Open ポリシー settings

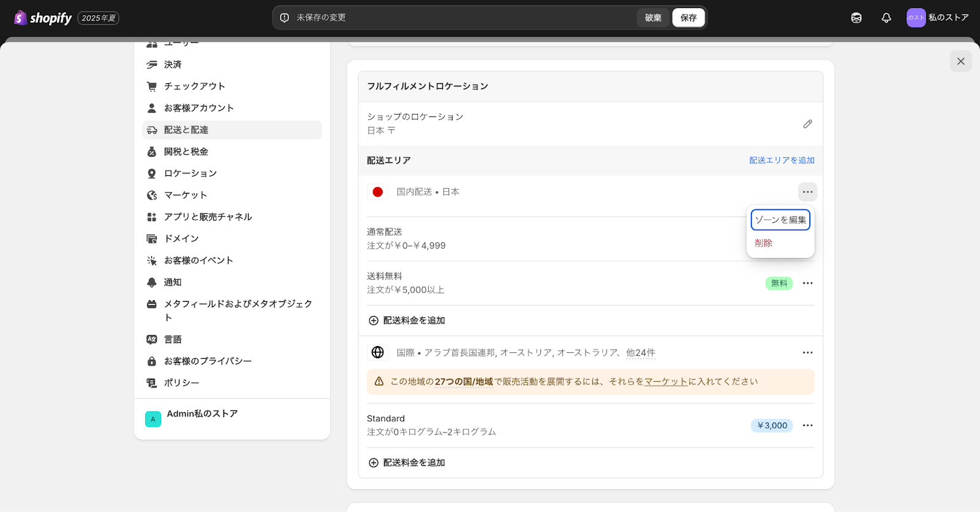coord(232,383)
